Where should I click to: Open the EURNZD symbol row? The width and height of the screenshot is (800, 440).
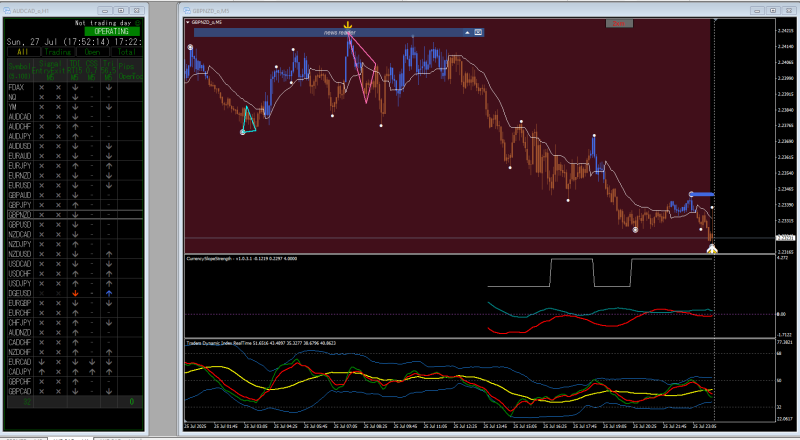click(x=75, y=176)
